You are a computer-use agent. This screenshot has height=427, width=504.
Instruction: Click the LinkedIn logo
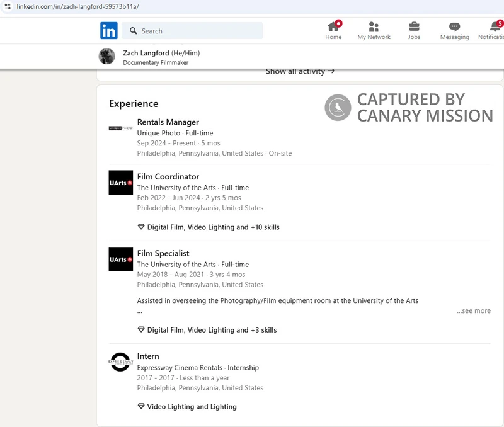point(108,30)
